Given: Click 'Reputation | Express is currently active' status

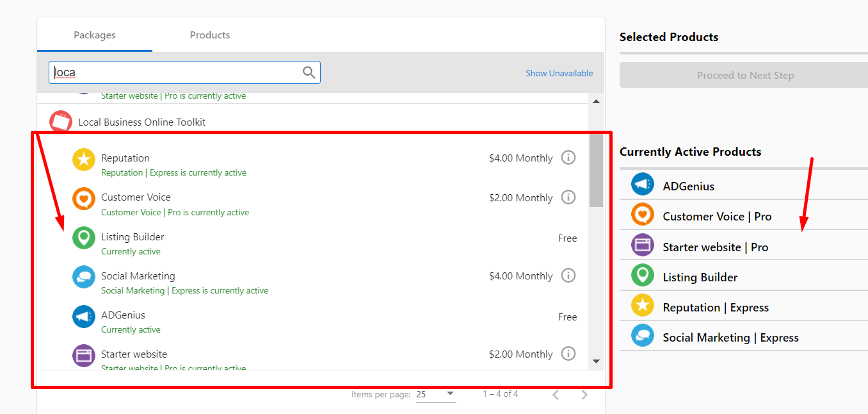Looking at the screenshot, I should pyautogui.click(x=173, y=173).
